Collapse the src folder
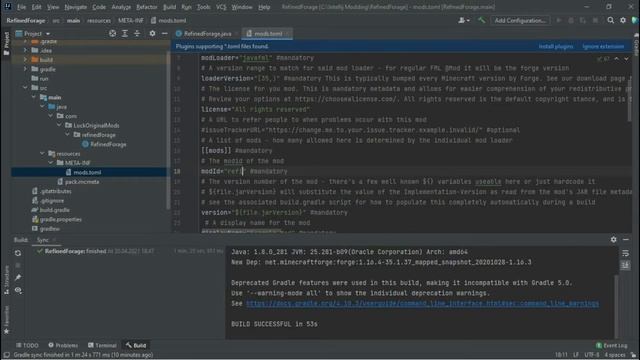The height and width of the screenshot is (360, 640). coord(25,88)
